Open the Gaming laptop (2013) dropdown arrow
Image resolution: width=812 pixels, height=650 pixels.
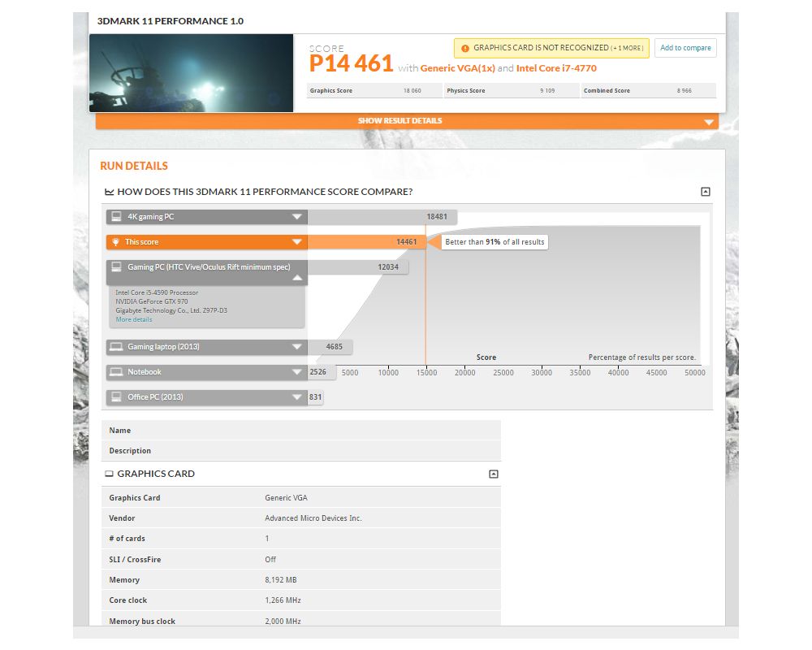(297, 347)
